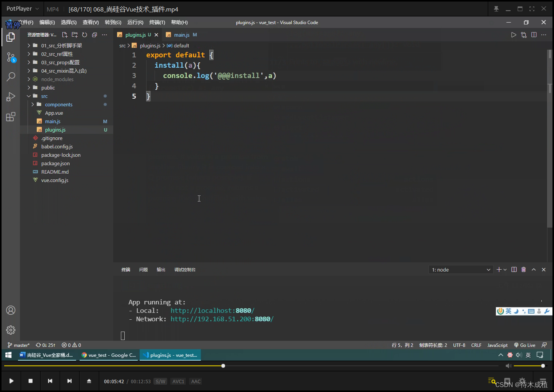Click the master branch indicator in status bar
The height and width of the screenshot is (392, 554).
[18, 345]
